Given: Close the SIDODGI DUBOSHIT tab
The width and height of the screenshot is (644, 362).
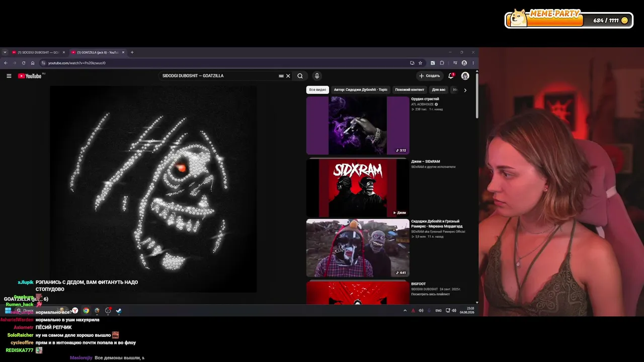Looking at the screenshot, I should (64, 52).
